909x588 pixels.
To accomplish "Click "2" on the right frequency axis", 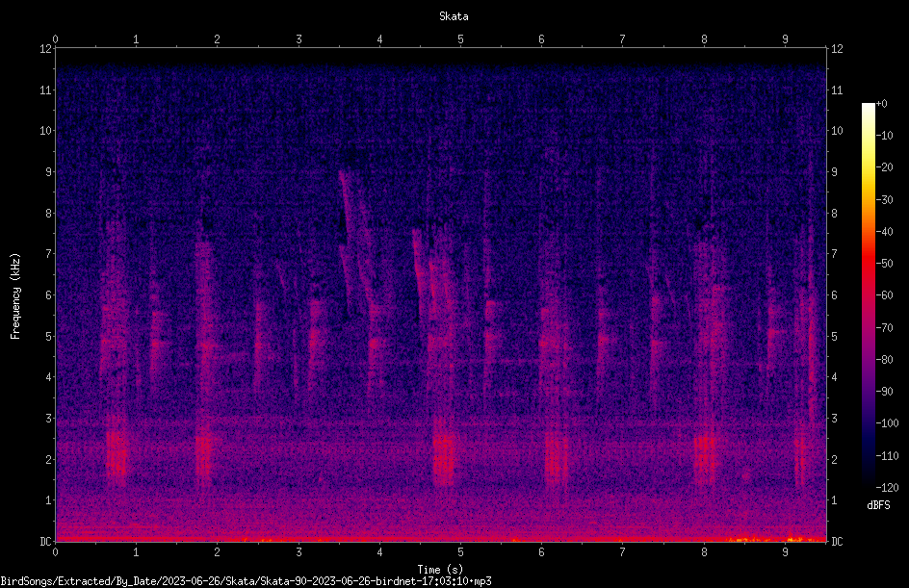I will [834, 459].
